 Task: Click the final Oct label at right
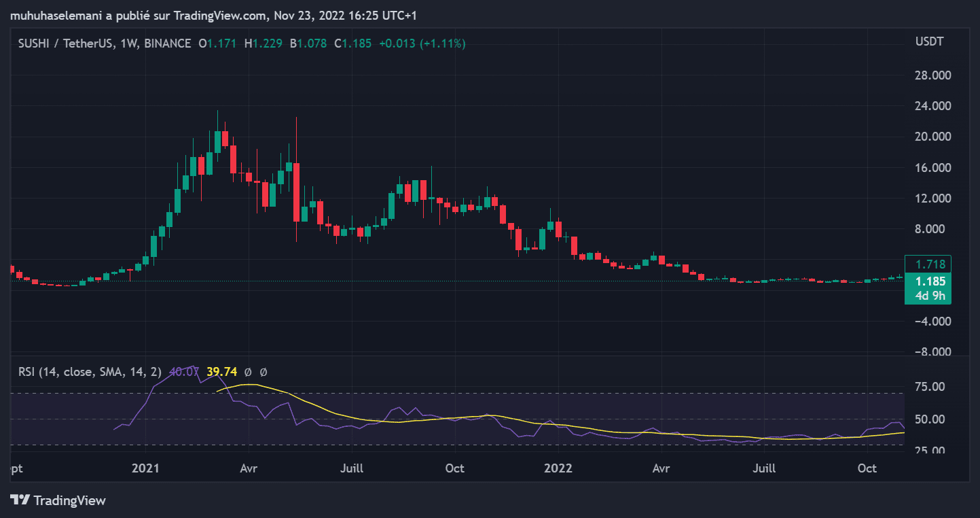tap(867, 468)
